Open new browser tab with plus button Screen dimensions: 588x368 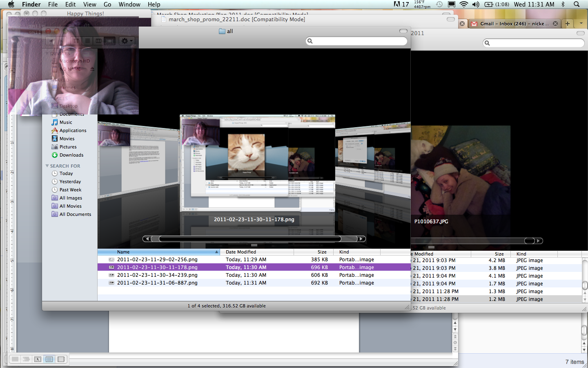(x=567, y=24)
